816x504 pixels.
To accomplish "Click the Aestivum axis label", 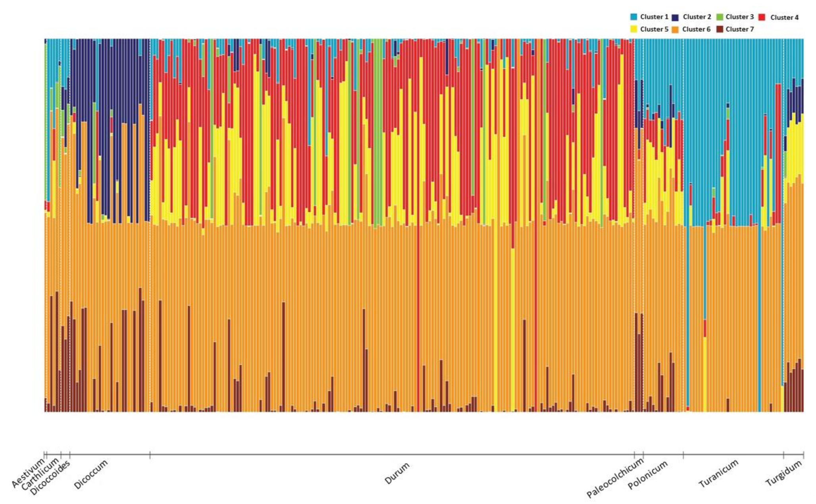I will (x=28, y=473).
